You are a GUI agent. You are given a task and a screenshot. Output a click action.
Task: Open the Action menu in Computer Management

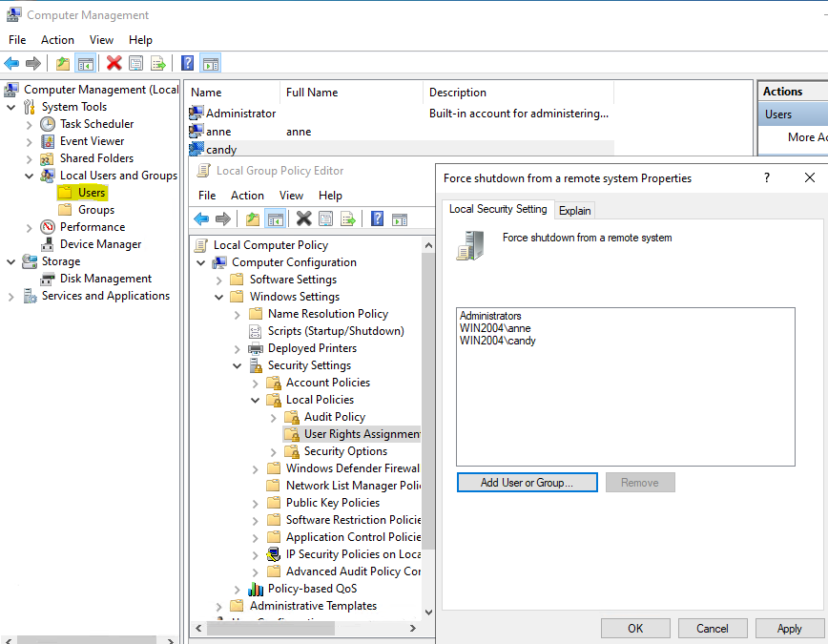pos(57,39)
